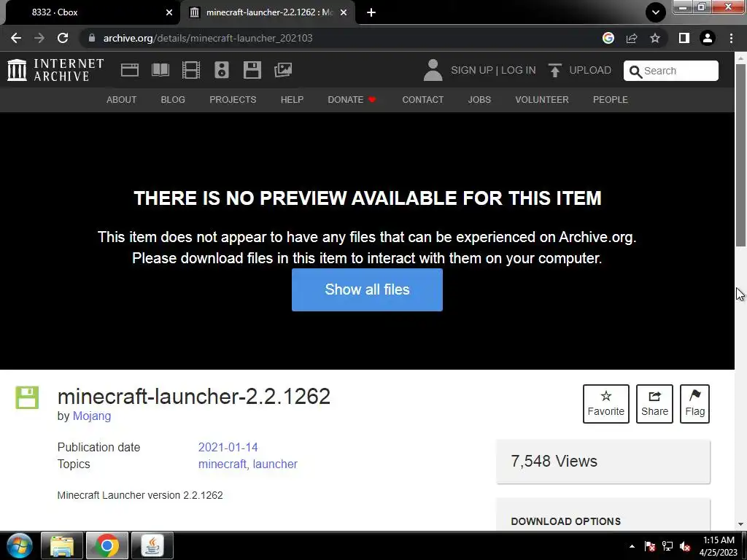Click the 2021-01-14 publication date link

[228, 447]
